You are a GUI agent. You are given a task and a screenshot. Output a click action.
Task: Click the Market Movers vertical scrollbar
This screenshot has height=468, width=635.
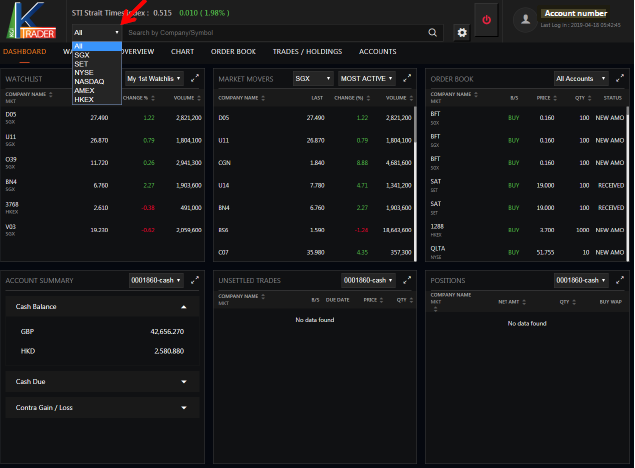point(415,125)
